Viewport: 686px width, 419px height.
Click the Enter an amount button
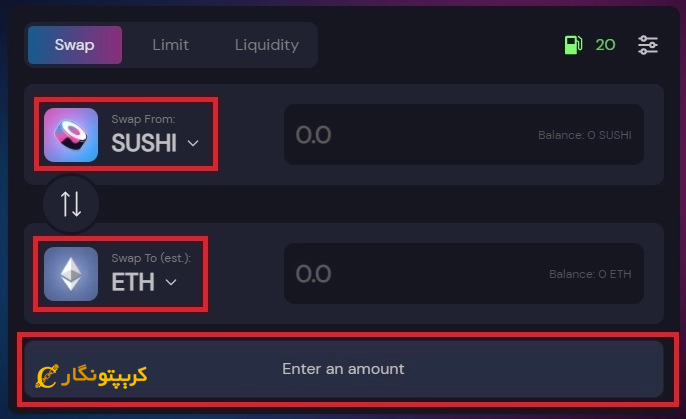343,369
